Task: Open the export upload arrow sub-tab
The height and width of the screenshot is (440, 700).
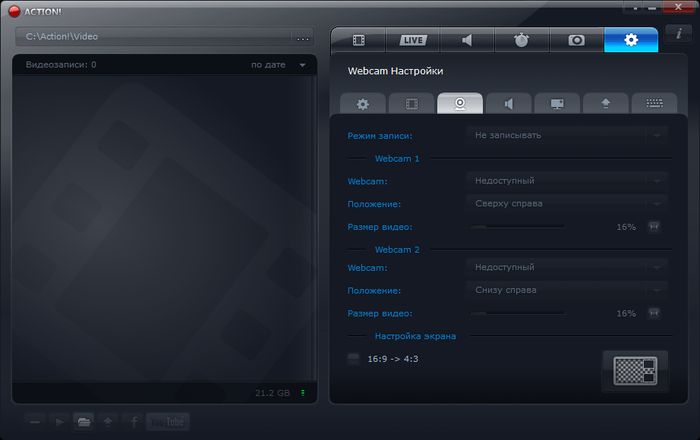Action: tap(606, 104)
